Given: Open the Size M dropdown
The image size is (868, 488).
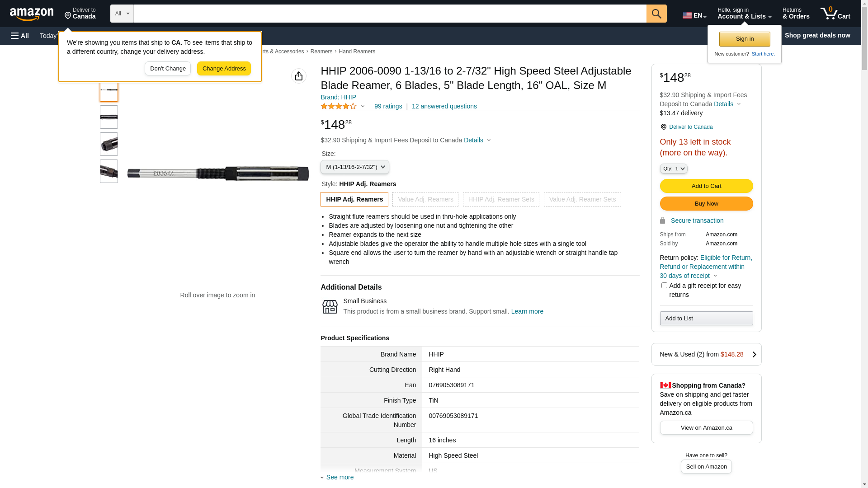Looking at the screenshot, I should tap(355, 167).
